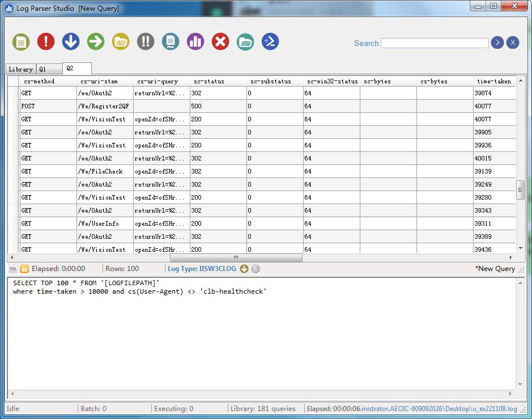Click the *New Query label
Screen dimensions: 532x419
[x=495, y=269]
